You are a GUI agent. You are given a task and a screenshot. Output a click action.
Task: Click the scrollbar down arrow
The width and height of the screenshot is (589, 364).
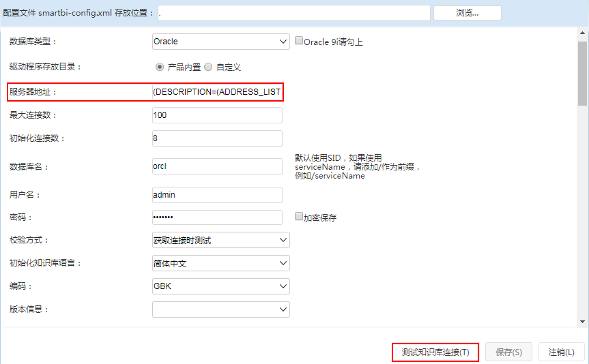pyautogui.click(x=582, y=322)
